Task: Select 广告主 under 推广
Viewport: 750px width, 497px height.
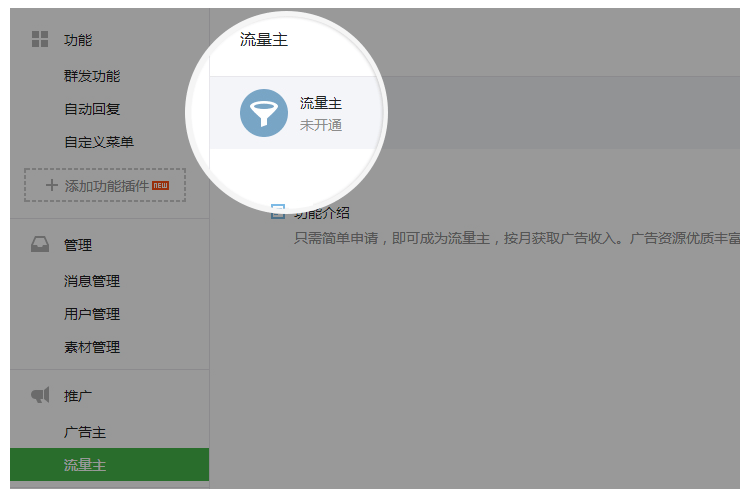Action: 85,432
